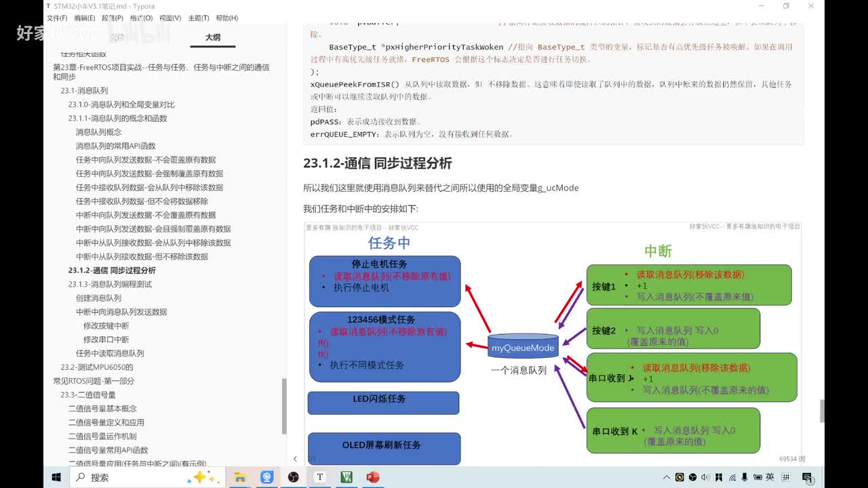This screenshot has width=868, height=488.
Task: Click the microphone tray icon
Action: pos(745,477)
